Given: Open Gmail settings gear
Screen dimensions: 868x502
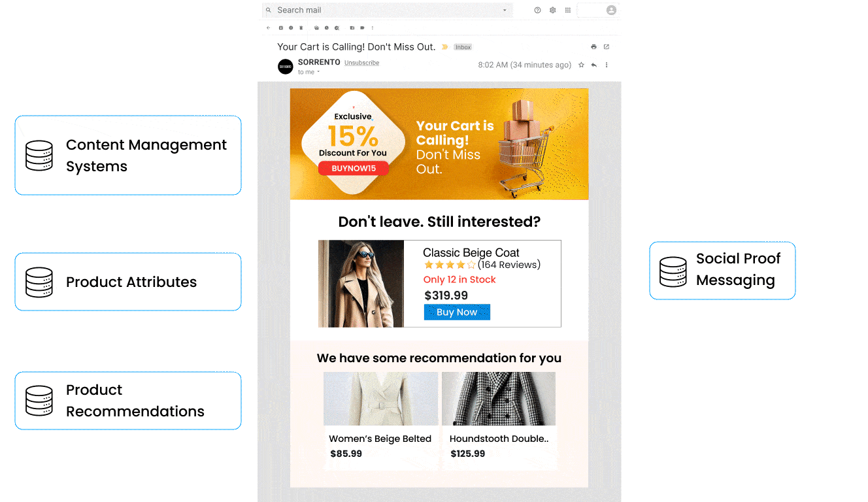Looking at the screenshot, I should click(552, 10).
